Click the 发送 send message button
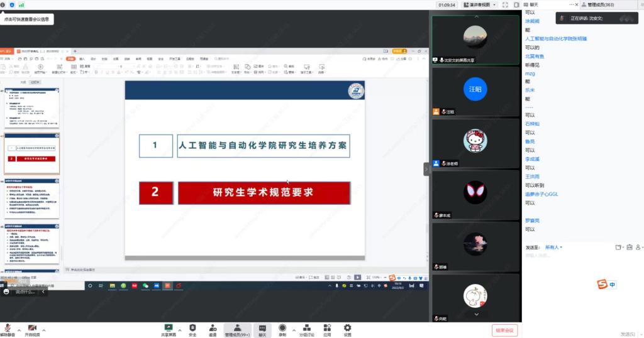 pyautogui.click(x=629, y=334)
